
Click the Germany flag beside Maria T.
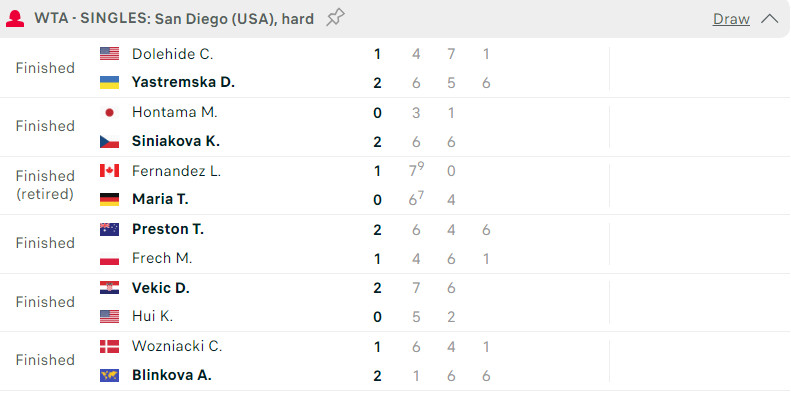pos(109,199)
